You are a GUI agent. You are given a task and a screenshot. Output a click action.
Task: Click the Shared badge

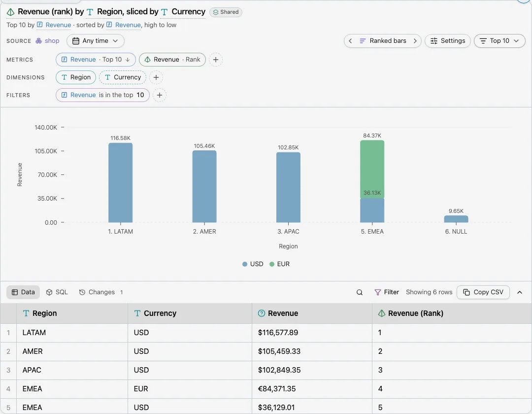[x=226, y=12]
